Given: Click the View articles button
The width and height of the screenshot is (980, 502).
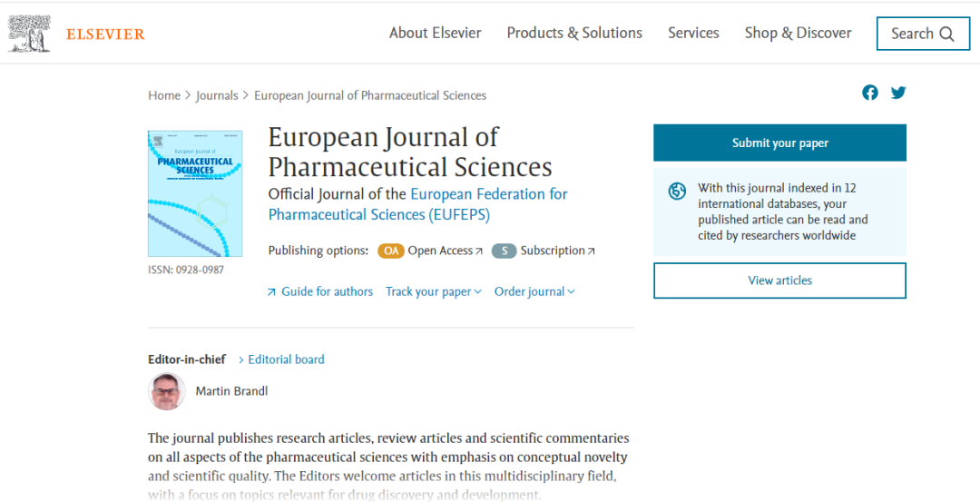Looking at the screenshot, I should [x=779, y=281].
